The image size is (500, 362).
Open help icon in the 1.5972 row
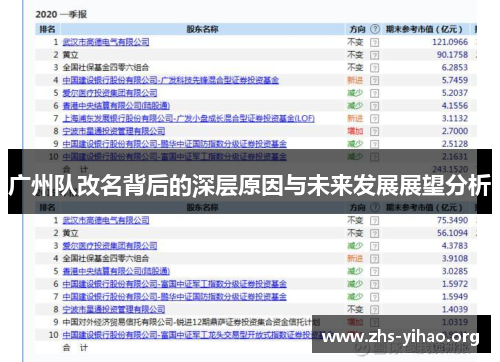(x=375, y=284)
